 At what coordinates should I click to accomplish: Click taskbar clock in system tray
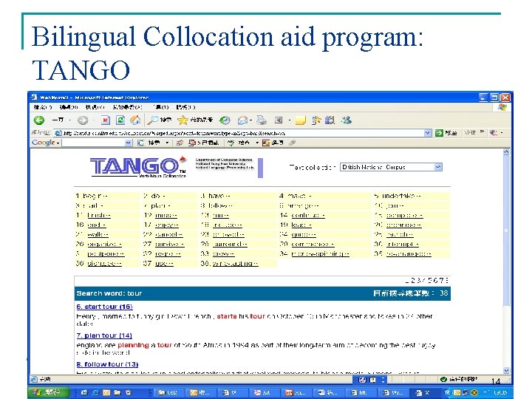click(499, 392)
